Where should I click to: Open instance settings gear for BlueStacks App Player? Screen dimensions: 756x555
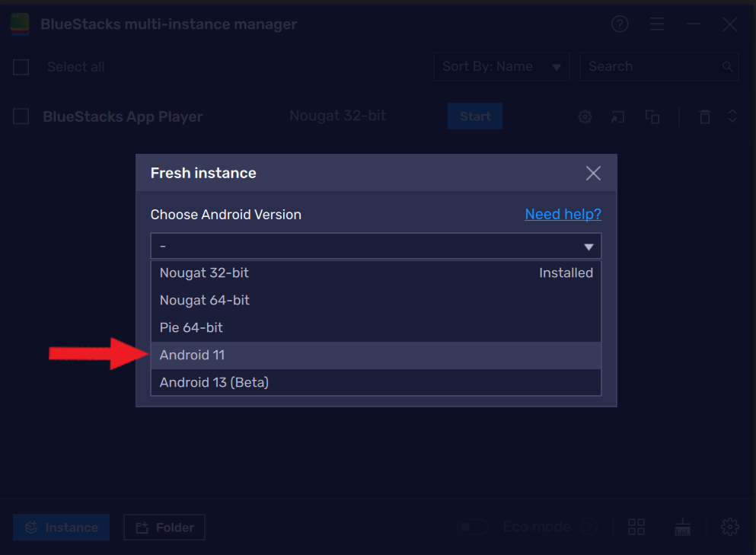click(x=585, y=116)
